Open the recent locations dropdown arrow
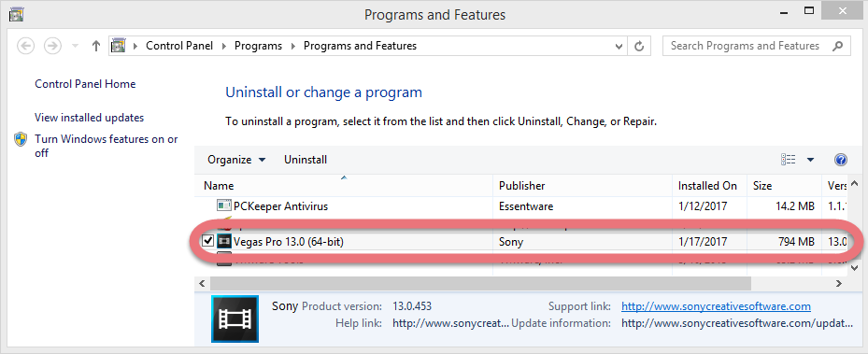This screenshot has width=868, height=354. pyautogui.click(x=76, y=46)
